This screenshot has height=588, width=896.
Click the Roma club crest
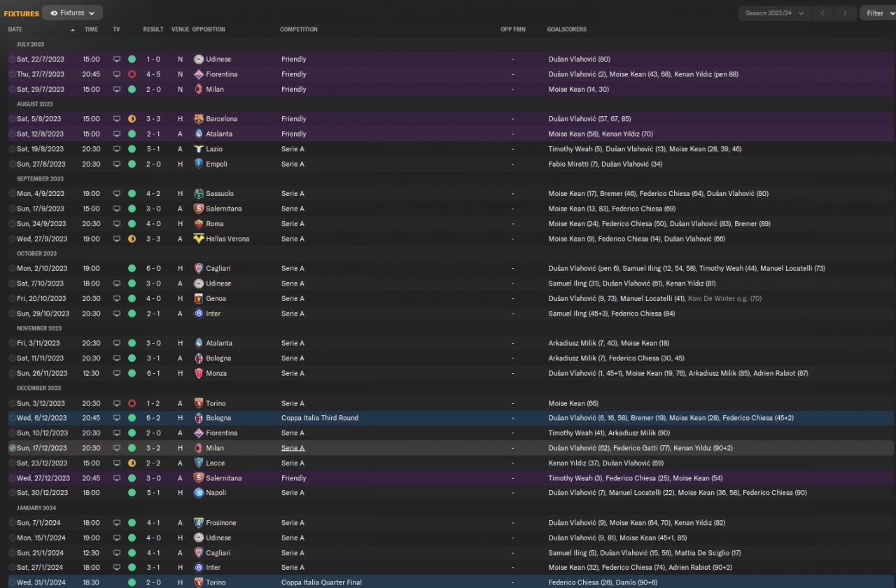pyautogui.click(x=199, y=224)
